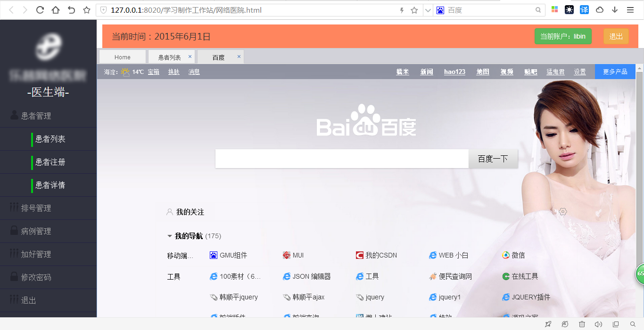Image resolution: width=644 pixels, height=330 pixels.
Task: Switch to the Home tab
Action: pos(122,56)
